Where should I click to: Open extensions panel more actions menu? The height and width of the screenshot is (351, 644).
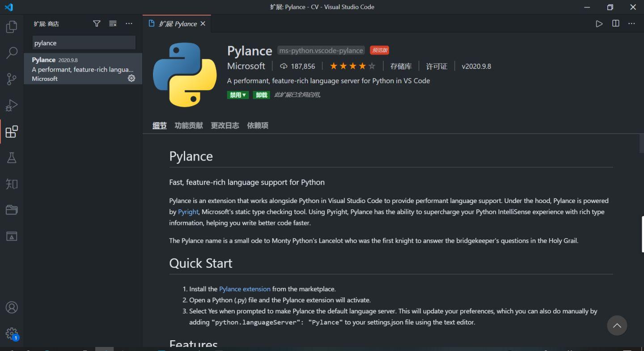tap(129, 24)
